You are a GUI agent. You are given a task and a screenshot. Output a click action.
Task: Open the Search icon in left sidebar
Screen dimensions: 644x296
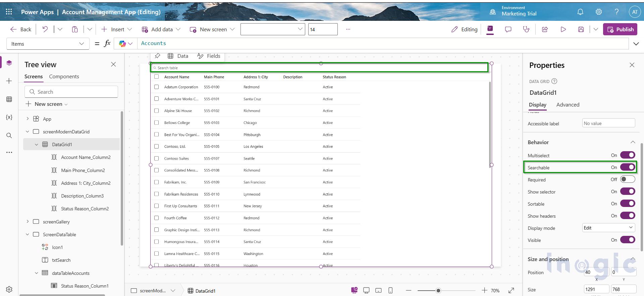click(9, 135)
